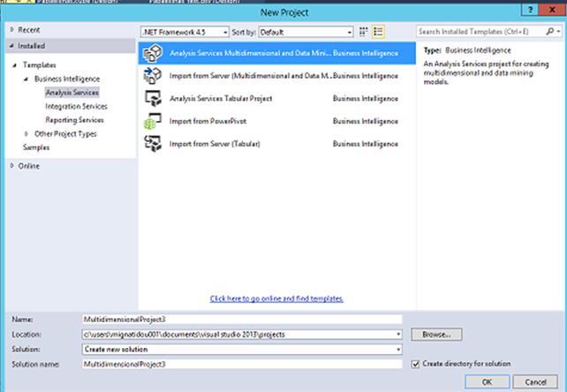Image resolution: width=567 pixels, height=392 pixels.
Task: Open search options dropdown arrow
Action: 559,32
